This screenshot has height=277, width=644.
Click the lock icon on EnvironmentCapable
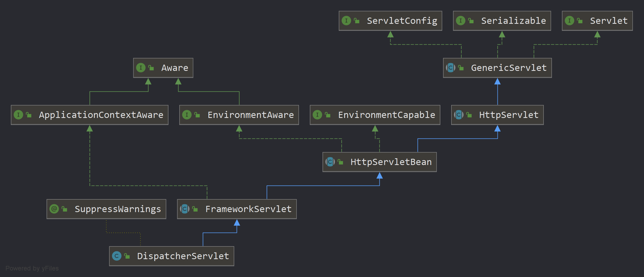point(328,115)
